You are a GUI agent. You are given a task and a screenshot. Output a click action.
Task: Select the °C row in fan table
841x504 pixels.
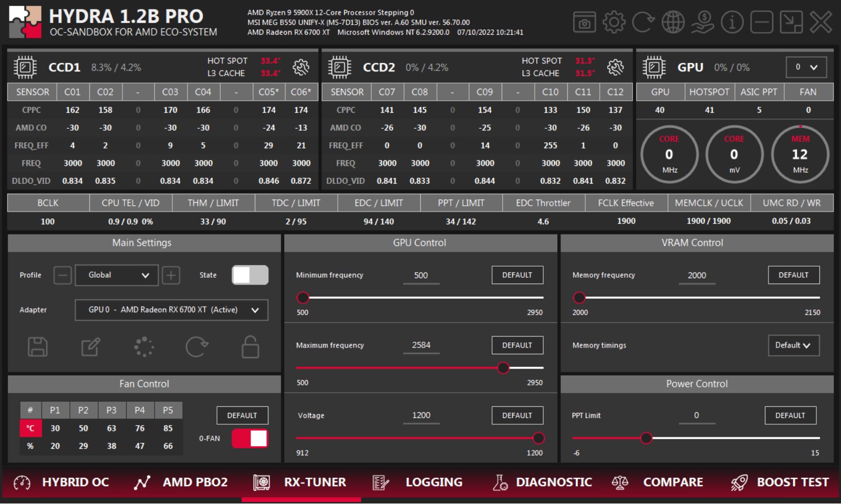tap(30, 428)
